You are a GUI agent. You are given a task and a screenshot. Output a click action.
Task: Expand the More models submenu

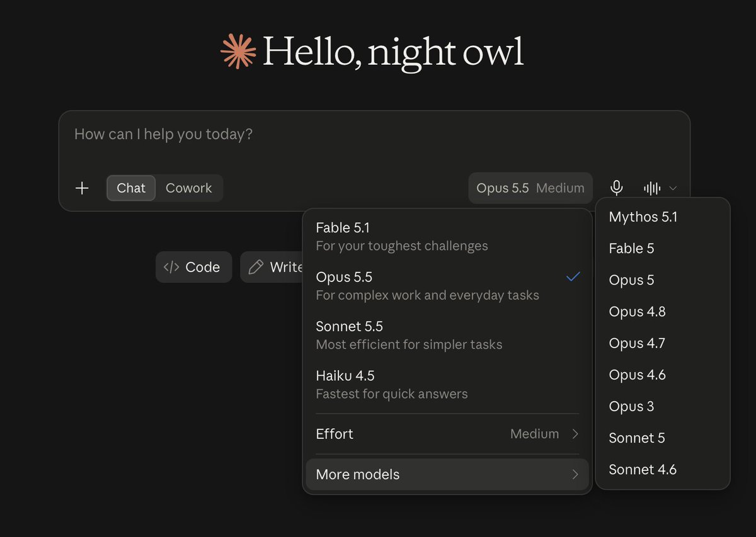447,474
